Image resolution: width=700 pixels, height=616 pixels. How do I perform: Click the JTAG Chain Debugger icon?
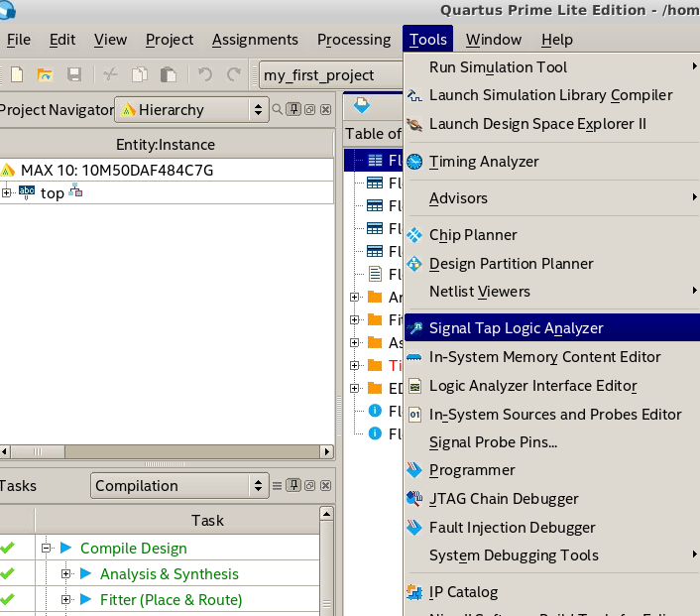[x=414, y=499]
